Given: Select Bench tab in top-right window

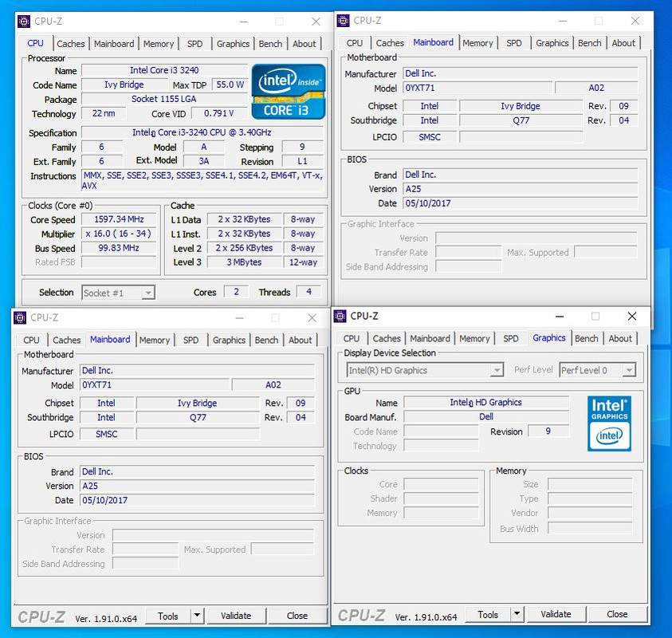Looking at the screenshot, I should 590,43.
